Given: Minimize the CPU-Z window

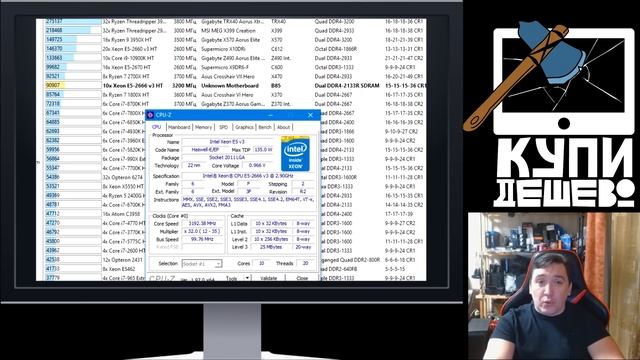Looking at the screenshot, I should pos(271,115).
